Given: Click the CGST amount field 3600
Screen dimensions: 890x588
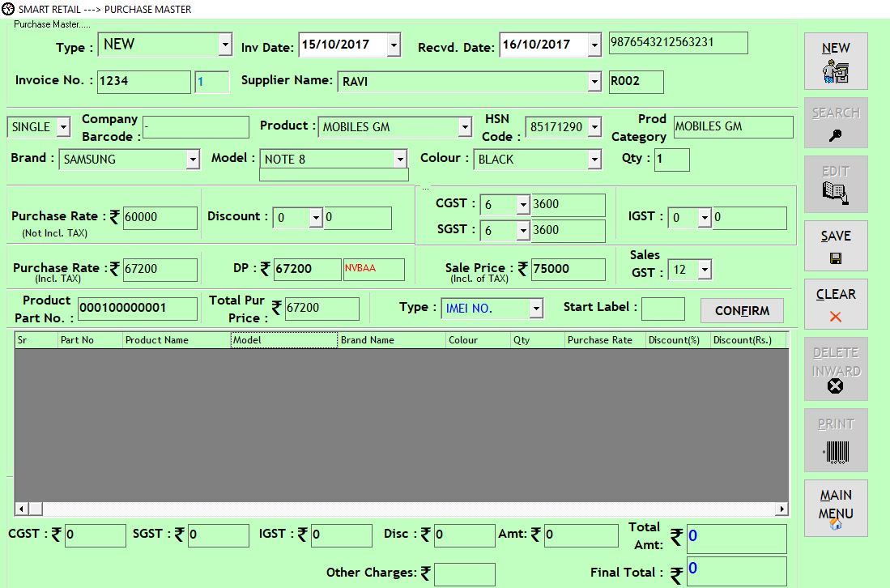Looking at the screenshot, I should [x=568, y=205].
